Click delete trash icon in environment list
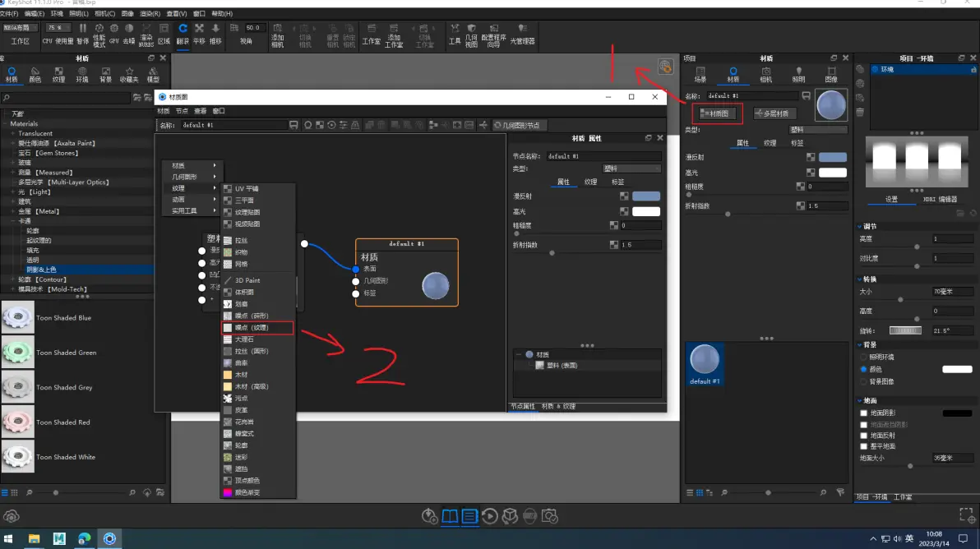 [x=860, y=112]
